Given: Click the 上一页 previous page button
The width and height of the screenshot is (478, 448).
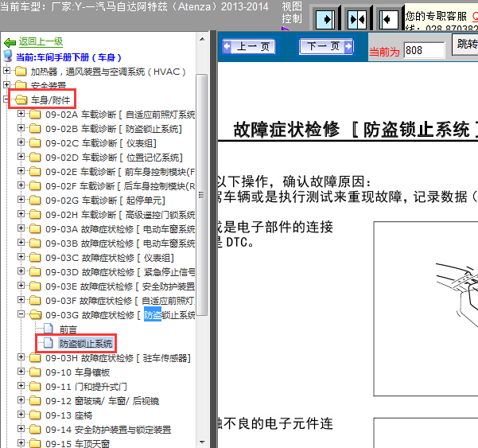Looking at the screenshot, I should pyautogui.click(x=249, y=47).
